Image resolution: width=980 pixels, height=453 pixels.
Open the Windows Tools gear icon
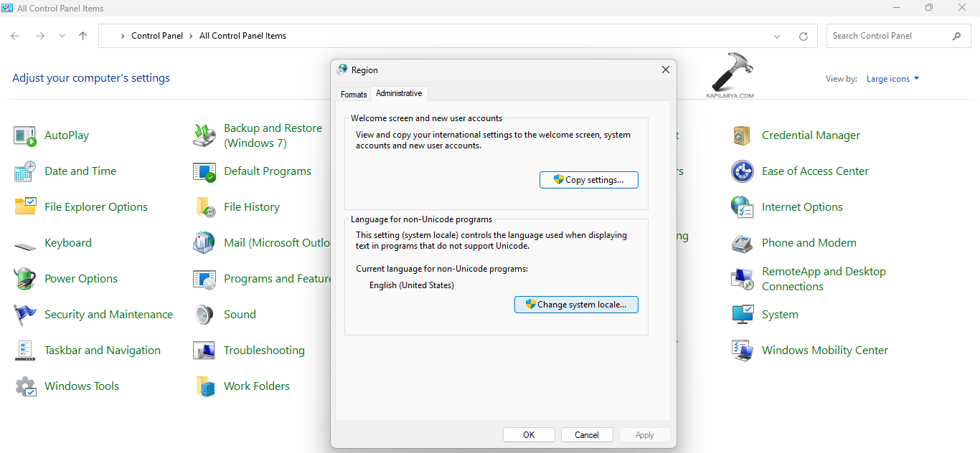click(x=25, y=386)
